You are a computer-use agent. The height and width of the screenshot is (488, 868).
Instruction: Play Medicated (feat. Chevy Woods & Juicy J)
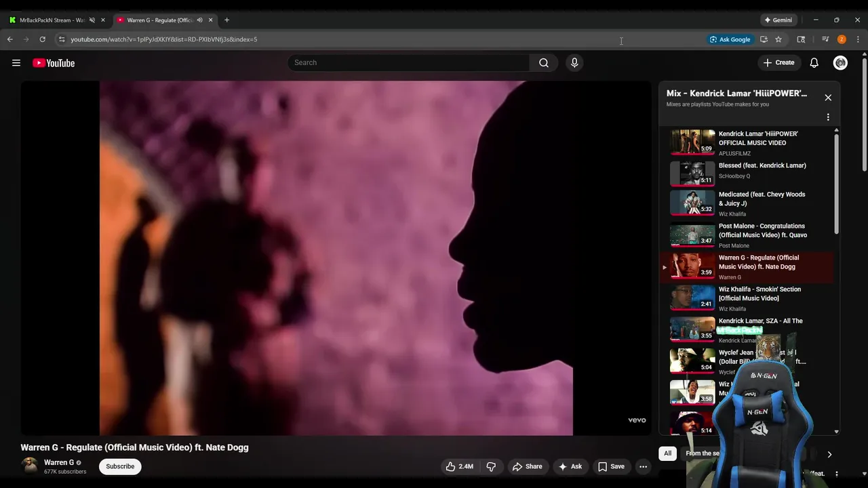coord(746,203)
